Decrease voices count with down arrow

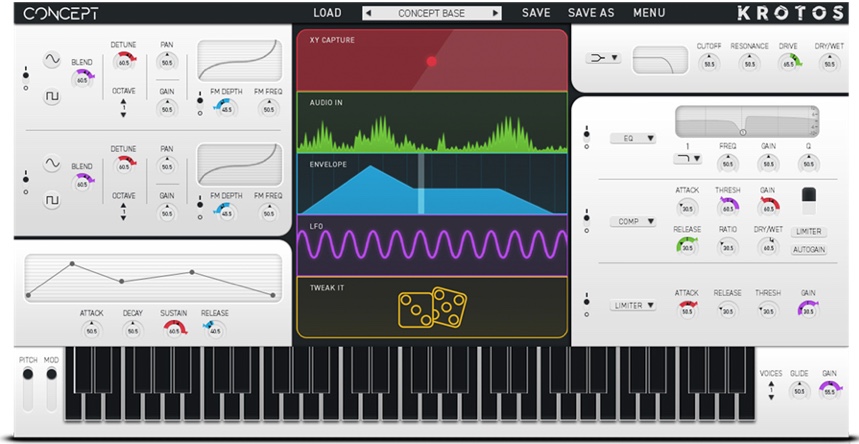[771, 397]
